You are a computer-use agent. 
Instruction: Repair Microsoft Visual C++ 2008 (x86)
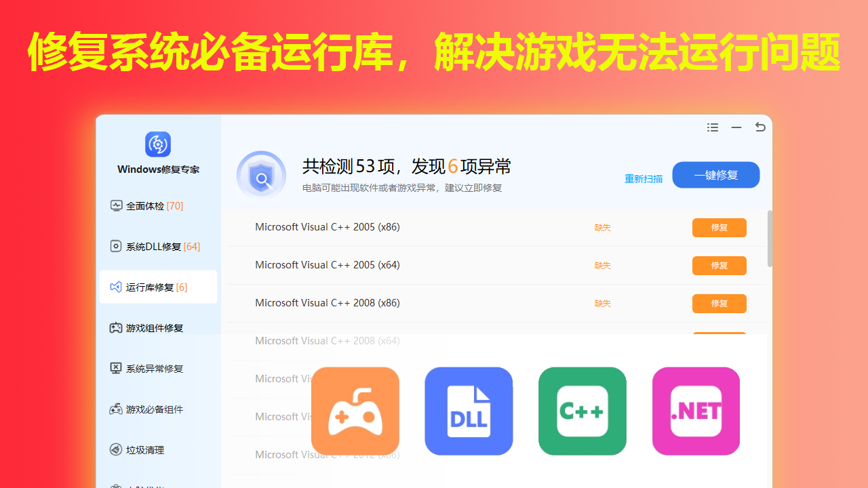719,304
